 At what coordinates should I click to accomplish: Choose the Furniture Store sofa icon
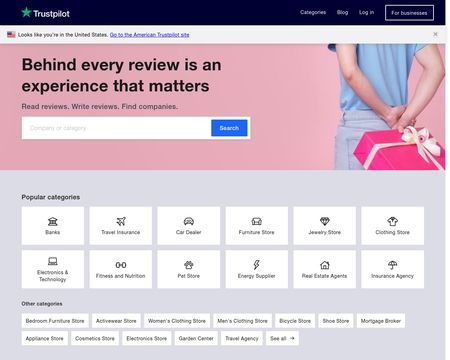tap(256, 221)
